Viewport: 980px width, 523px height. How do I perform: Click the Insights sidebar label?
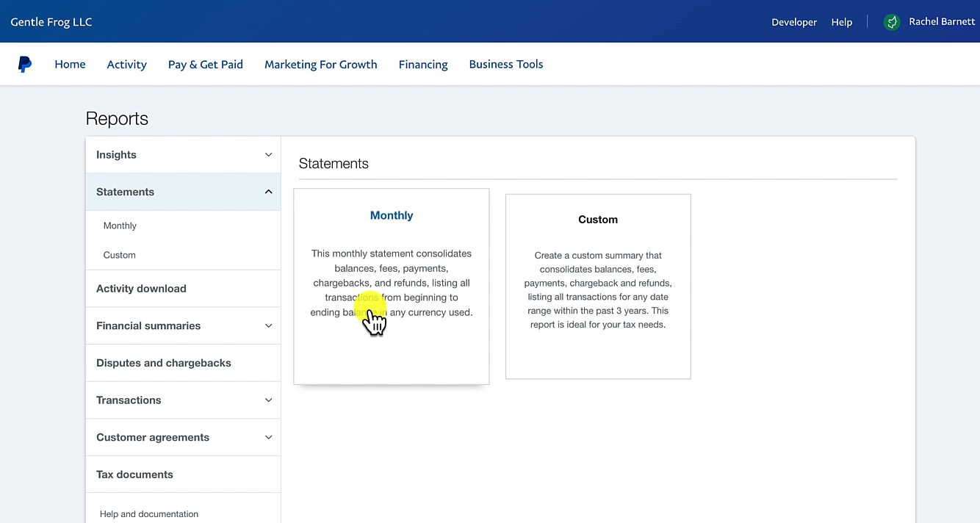tap(116, 155)
